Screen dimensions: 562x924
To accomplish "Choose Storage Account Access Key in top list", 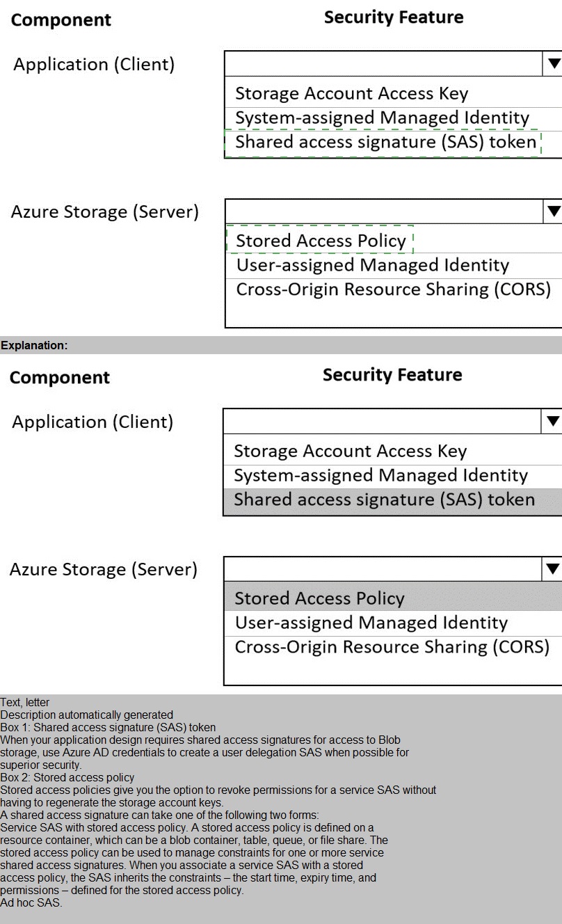I will pyautogui.click(x=351, y=94).
